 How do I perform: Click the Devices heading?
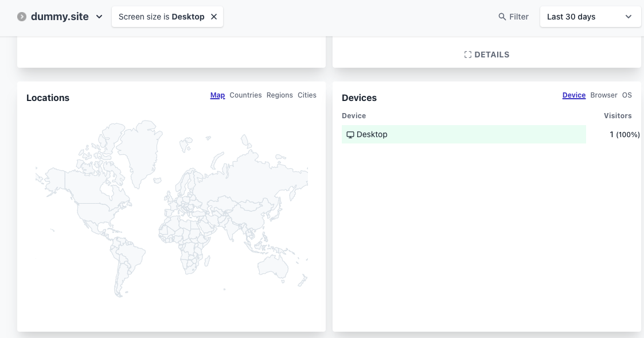pyautogui.click(x=359, y=98)
